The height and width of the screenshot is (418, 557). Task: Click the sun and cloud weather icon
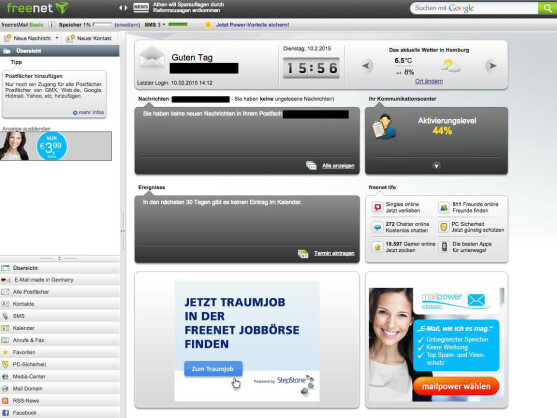coord(450,66)
